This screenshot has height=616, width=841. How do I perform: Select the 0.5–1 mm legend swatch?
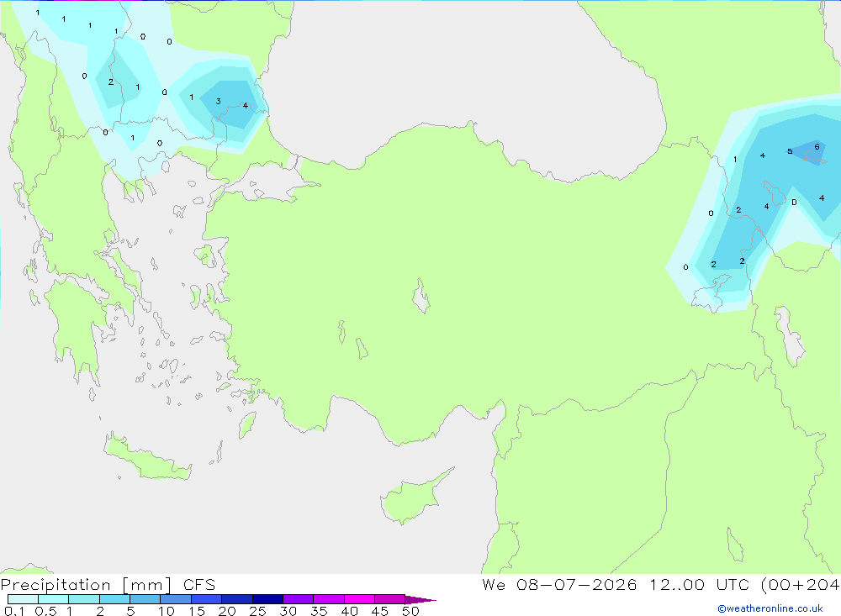coord(54,599)
